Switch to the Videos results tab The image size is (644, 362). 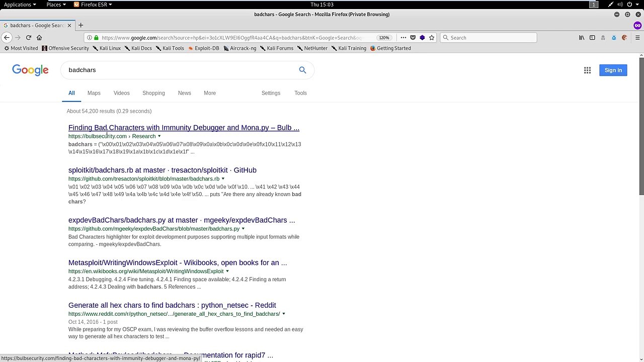[121, 93]
